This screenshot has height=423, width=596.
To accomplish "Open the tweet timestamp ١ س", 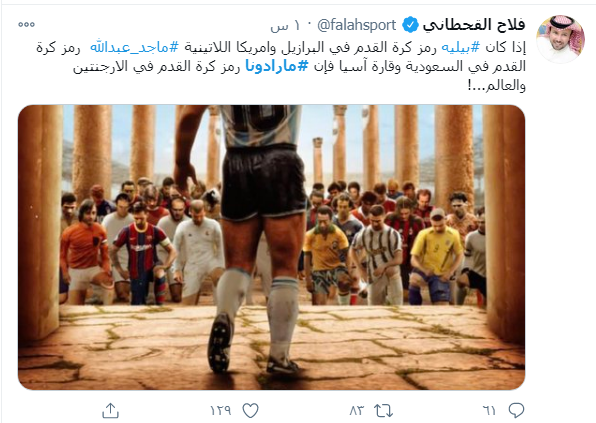I will [285, 26].
